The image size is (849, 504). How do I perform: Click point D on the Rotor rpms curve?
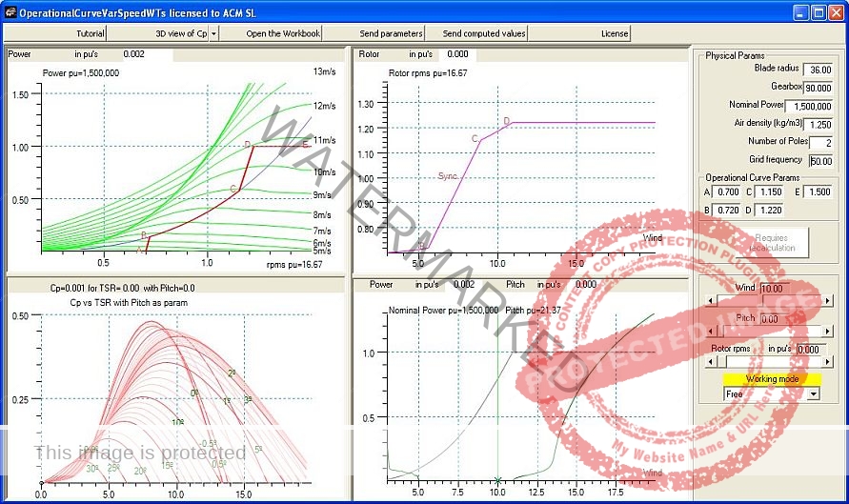pos(507,121)
